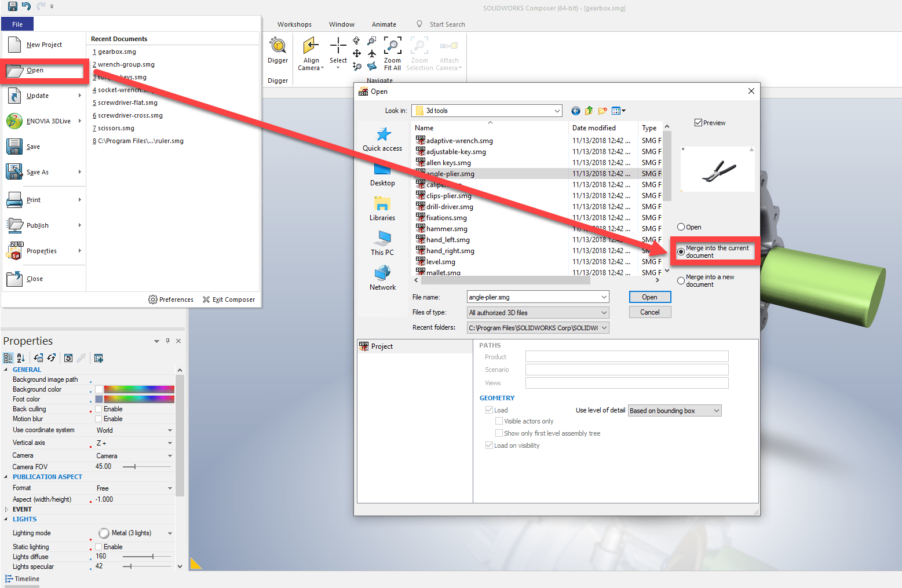This screenshot has width=902, height=588.
Task: Select the Align Camera tool
Action: click(311, 46)
